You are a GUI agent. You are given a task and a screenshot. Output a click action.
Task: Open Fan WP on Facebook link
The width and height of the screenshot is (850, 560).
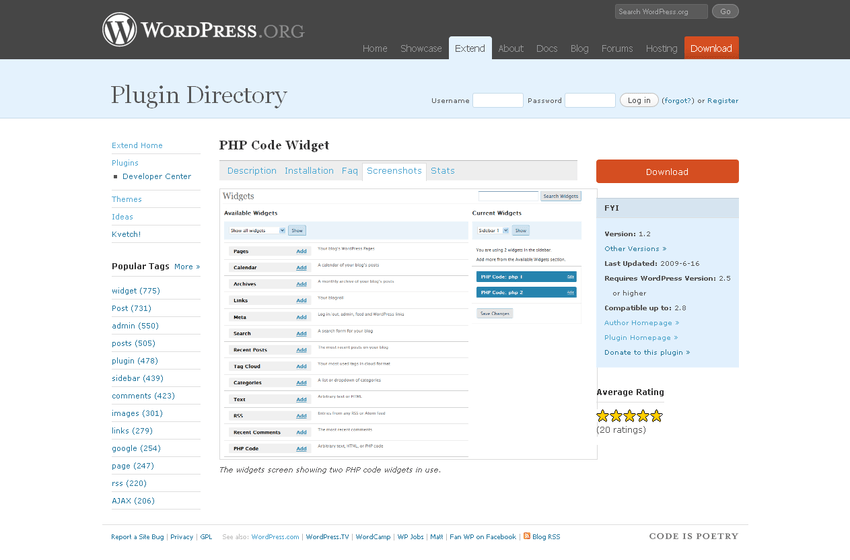tap(482, 537)
